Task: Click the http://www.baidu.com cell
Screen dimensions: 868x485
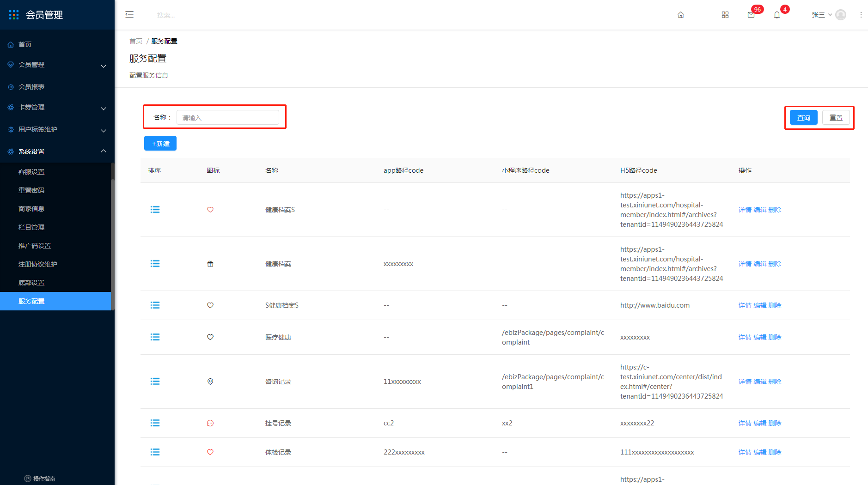Action: 655,305
